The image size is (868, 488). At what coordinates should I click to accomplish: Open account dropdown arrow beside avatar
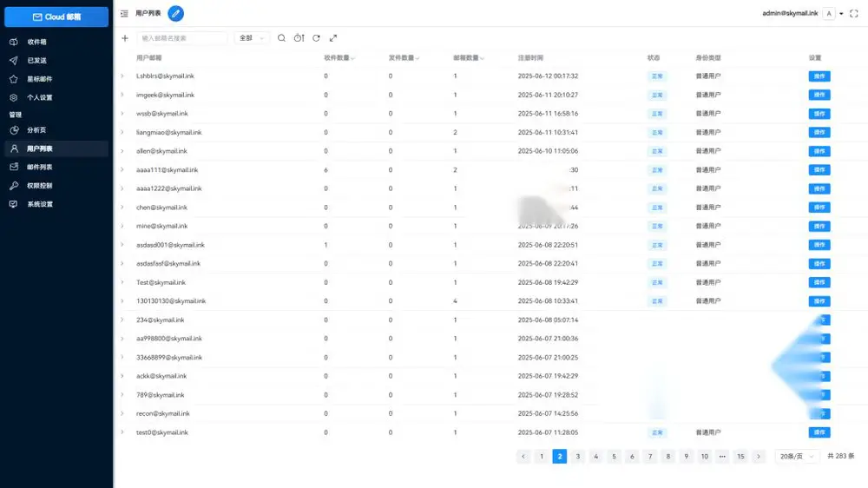pyautogui.click(x=841, y=14)
